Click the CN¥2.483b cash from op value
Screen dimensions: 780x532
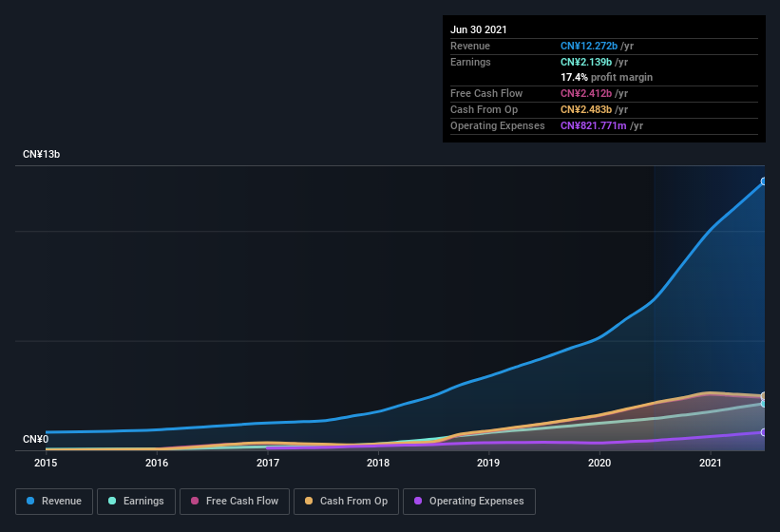tap(586, 109)
